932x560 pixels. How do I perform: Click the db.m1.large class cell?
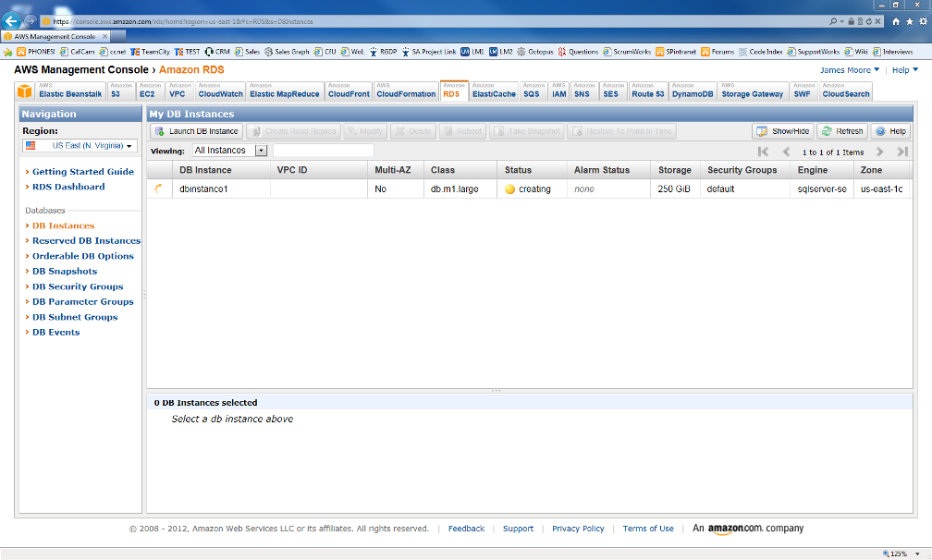point(460,189)
